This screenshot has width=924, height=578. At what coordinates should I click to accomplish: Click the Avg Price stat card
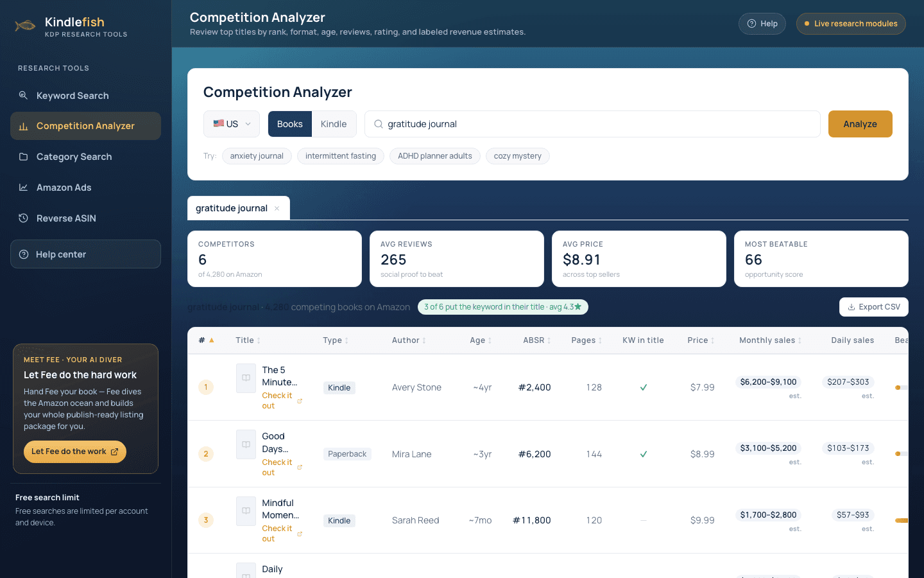point(639,259)
